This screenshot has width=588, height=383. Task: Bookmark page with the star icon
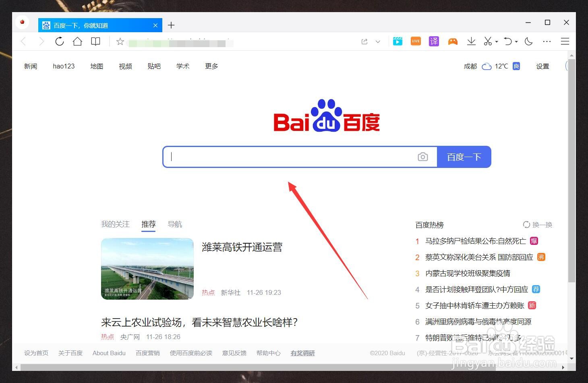(120, 41)
